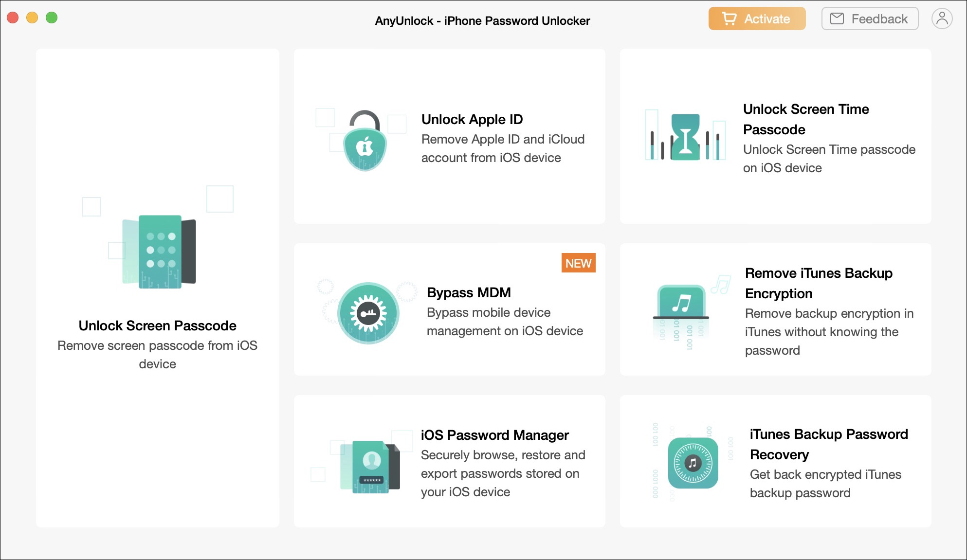Open the Unlock Apple ID title
The image size is (967, 560).
coord(472,119)
